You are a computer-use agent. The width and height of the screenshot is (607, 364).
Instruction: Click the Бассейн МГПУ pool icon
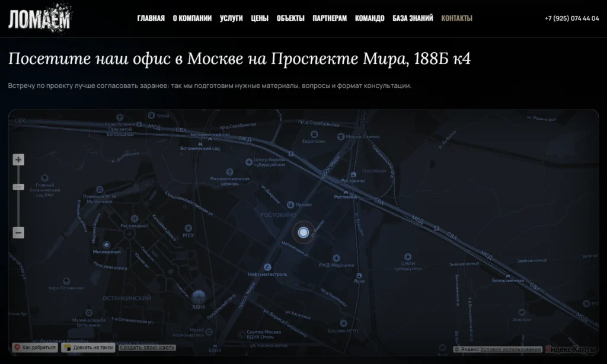click(x=343, y=323)
